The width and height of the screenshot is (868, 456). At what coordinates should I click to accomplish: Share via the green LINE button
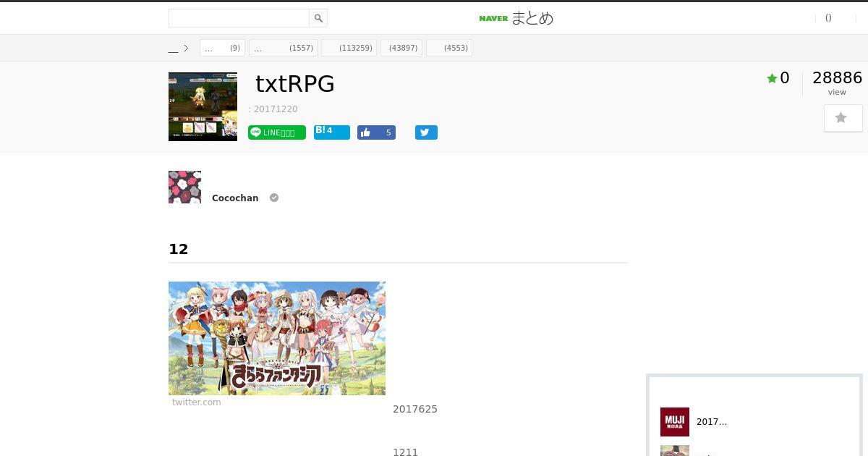tap(277, 132)
